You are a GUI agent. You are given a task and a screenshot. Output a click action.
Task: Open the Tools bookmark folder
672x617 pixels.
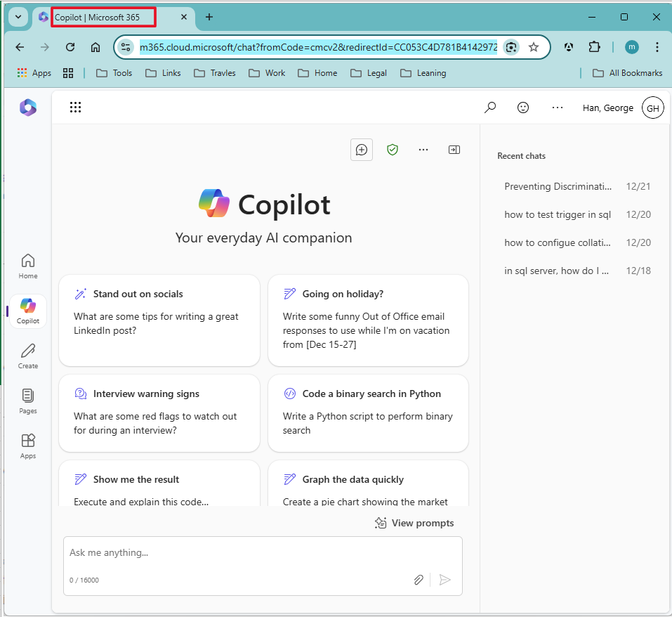114,73
